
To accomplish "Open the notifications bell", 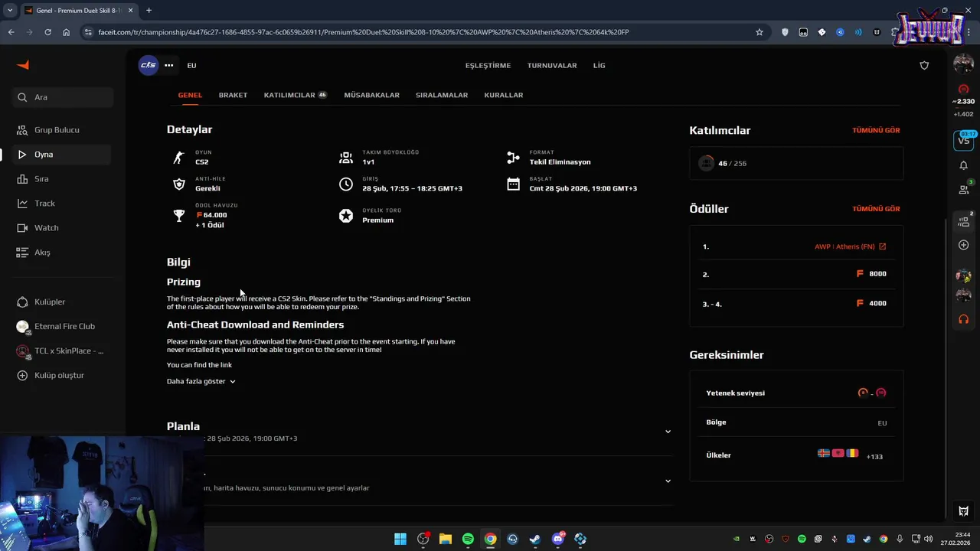I will tap(963, 165).
